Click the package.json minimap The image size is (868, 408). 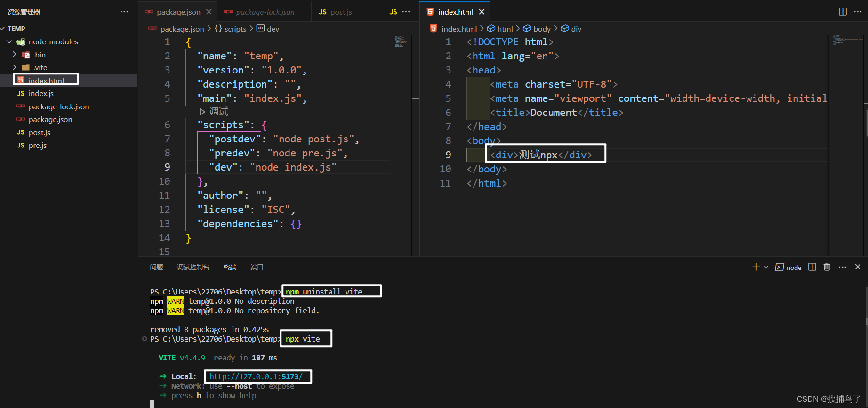pyautogui.click(x=401, y=41)
